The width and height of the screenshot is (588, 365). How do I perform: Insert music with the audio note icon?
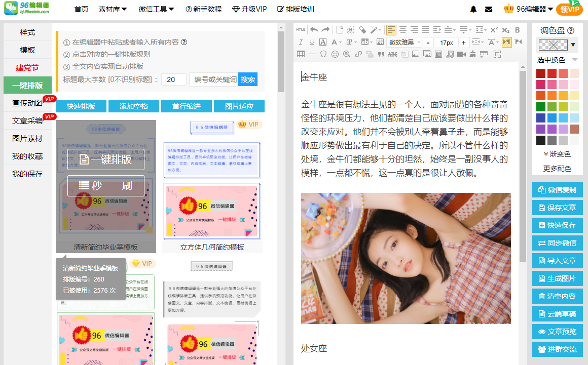click(449, 54)
